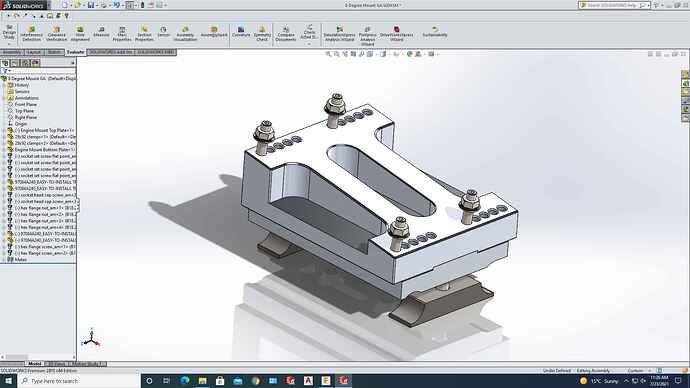690x388 pixels.
Task: Click the Open document icon
Action: click(77, 5)
